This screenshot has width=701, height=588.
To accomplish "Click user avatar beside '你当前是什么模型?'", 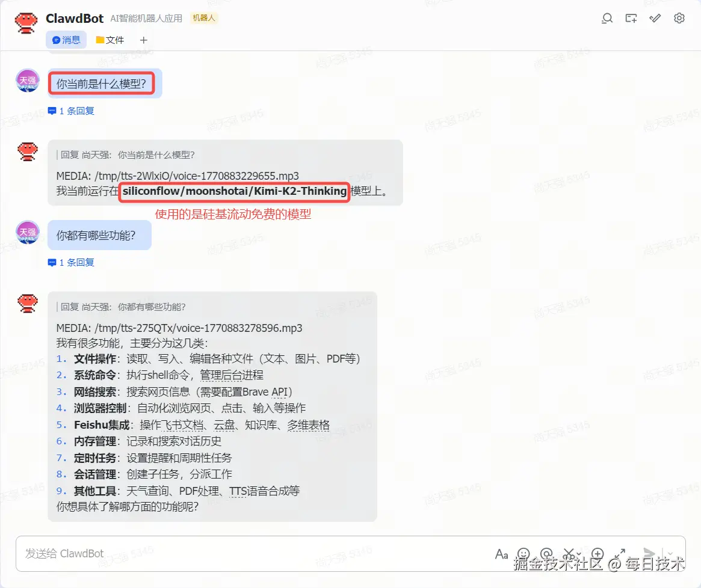I will (28, 81).
